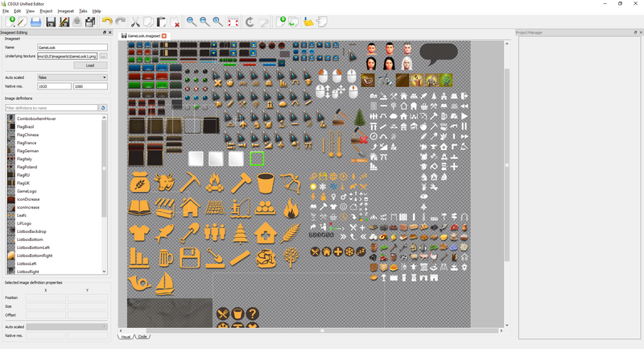Screen dimensions: 644x349
Task: Zoom out with the minus magnifier icon
Action: (204, 22)
